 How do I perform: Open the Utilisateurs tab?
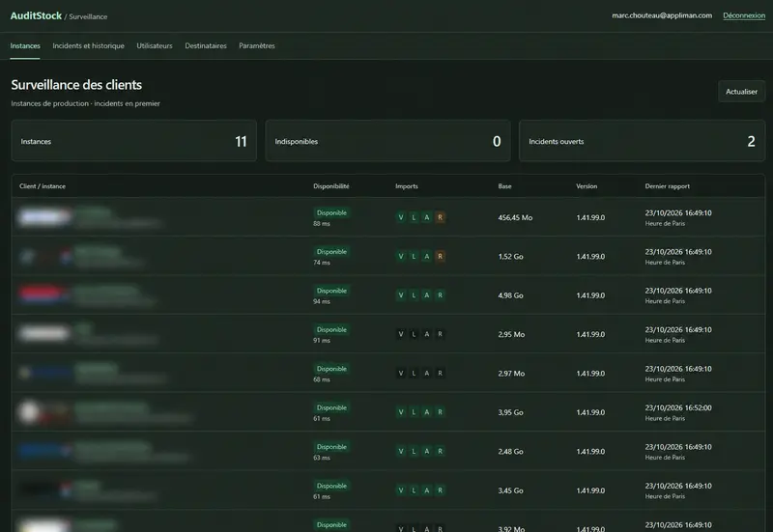pos(155,45)
